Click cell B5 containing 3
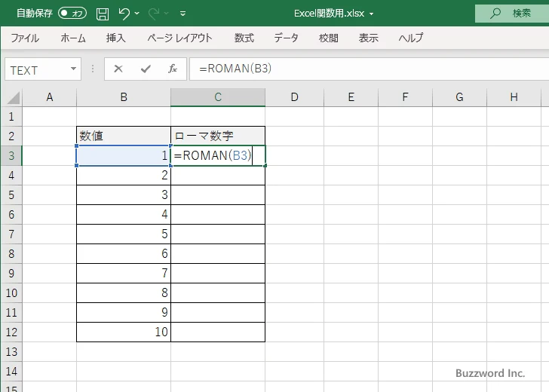549x392 pixels. coord(124,194)
